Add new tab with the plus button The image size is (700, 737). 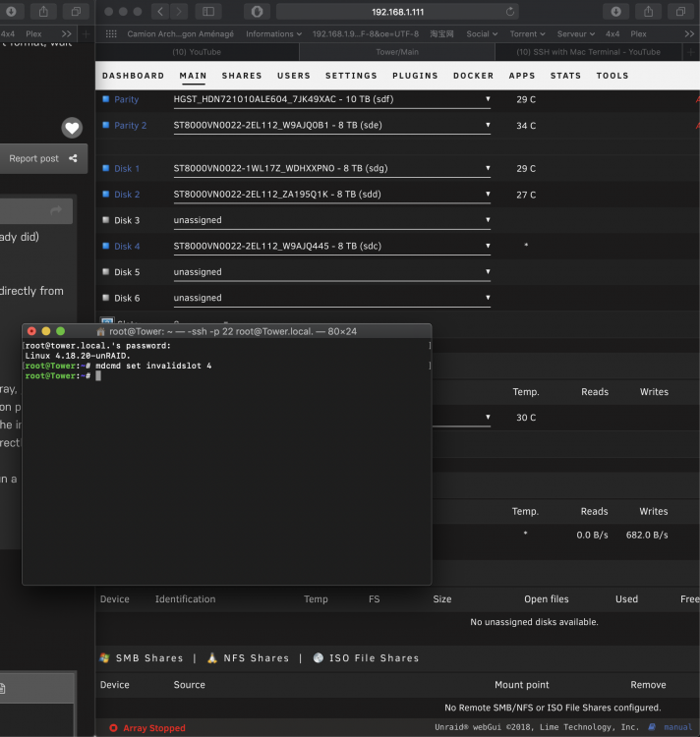click(x=690, y=52)
